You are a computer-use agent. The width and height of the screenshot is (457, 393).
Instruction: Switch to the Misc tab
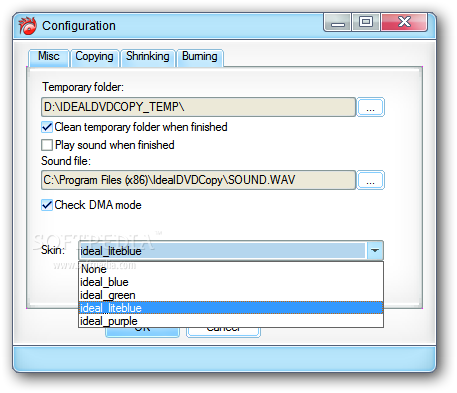pyautogui.click(x=49, y=57)
